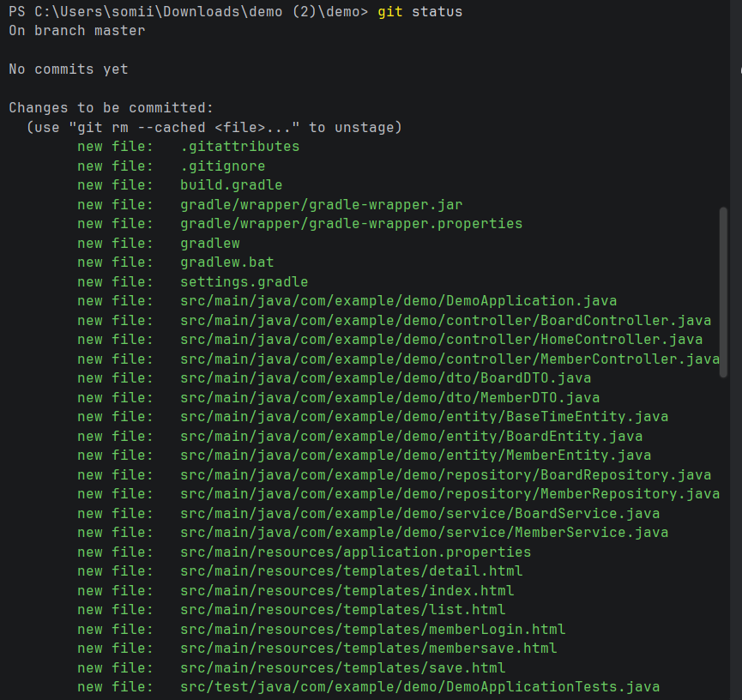Click the gradle-wrapper.jar path
Viewport: 742px width, 700px height.
(x=322, y=204)
